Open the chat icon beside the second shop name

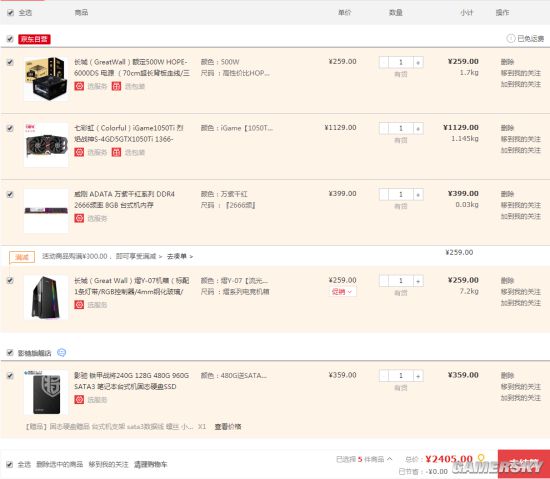coord(61,352)
